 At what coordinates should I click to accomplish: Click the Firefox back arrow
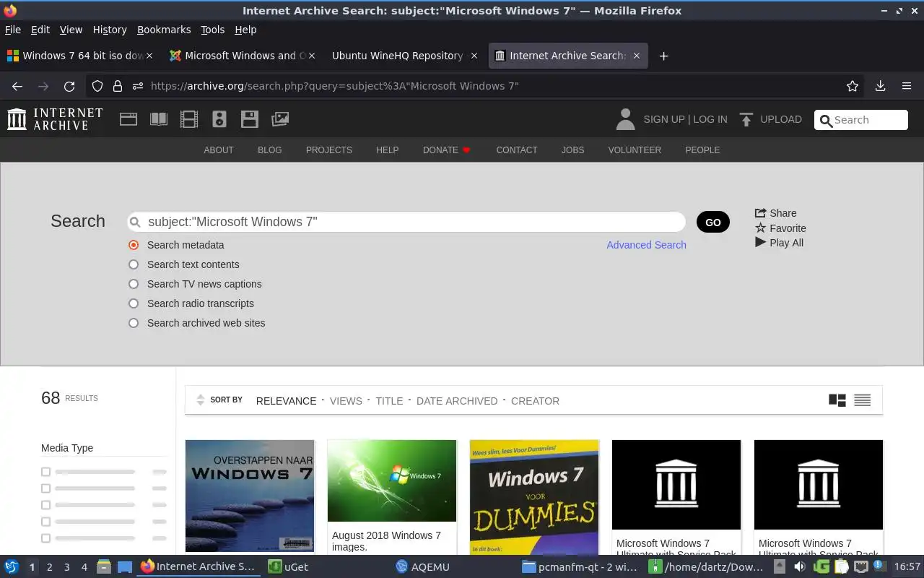coord(17,86)
